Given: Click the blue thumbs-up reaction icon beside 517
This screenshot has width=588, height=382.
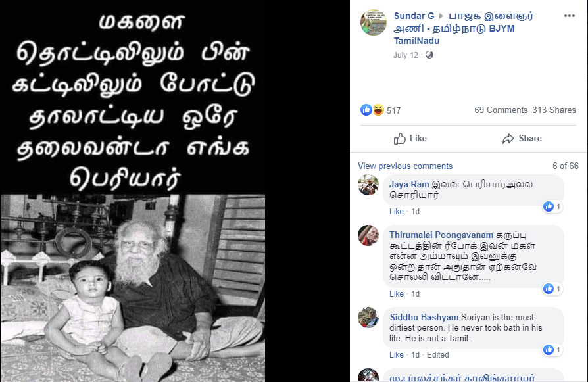Looking at the screenshot, I should tap(366, 110).
